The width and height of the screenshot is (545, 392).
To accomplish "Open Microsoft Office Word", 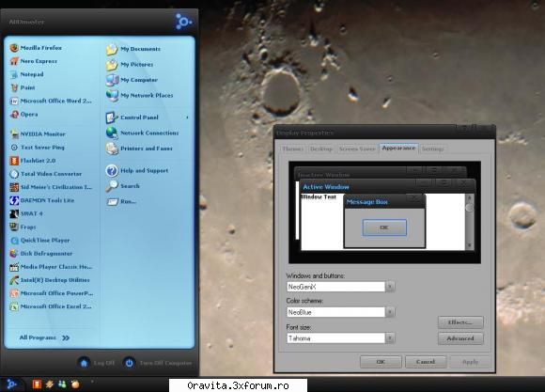I will [x=51, y=101].
